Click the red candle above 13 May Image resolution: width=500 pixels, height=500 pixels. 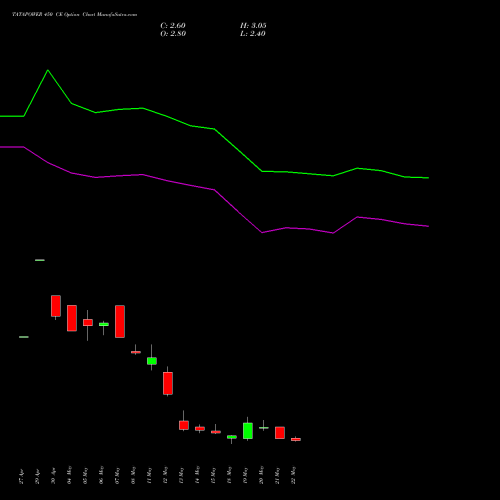pyautogui.click(x=184, y=425)
